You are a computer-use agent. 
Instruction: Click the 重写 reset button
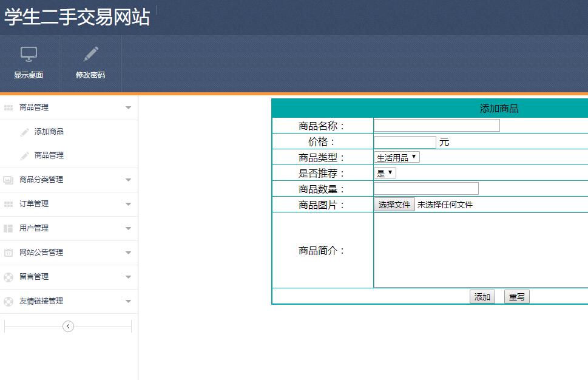517,297
